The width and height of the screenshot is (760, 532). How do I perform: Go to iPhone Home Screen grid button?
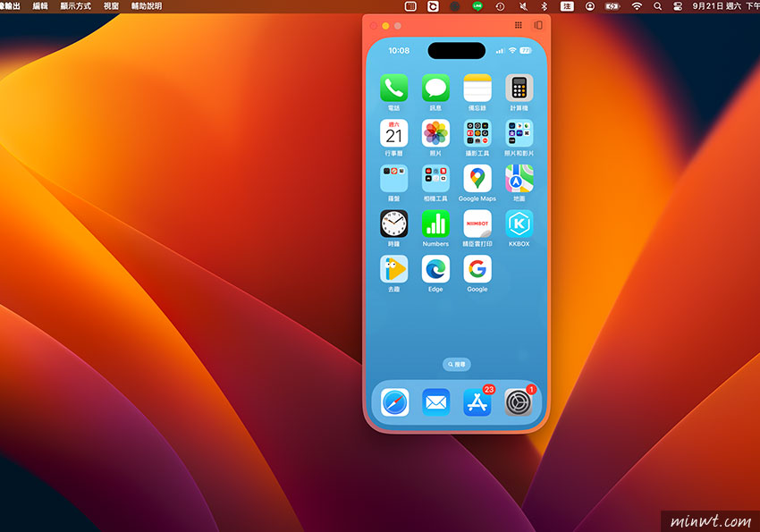(x=518, y=25)
